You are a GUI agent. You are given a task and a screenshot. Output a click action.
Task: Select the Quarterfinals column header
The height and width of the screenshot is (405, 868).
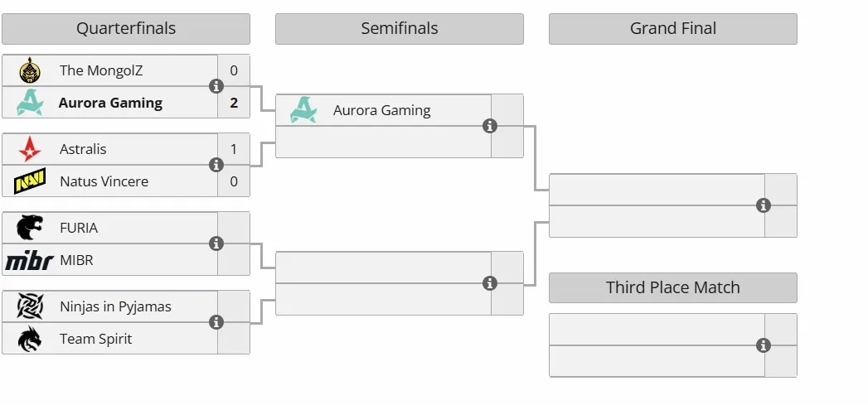pos(126,29)
